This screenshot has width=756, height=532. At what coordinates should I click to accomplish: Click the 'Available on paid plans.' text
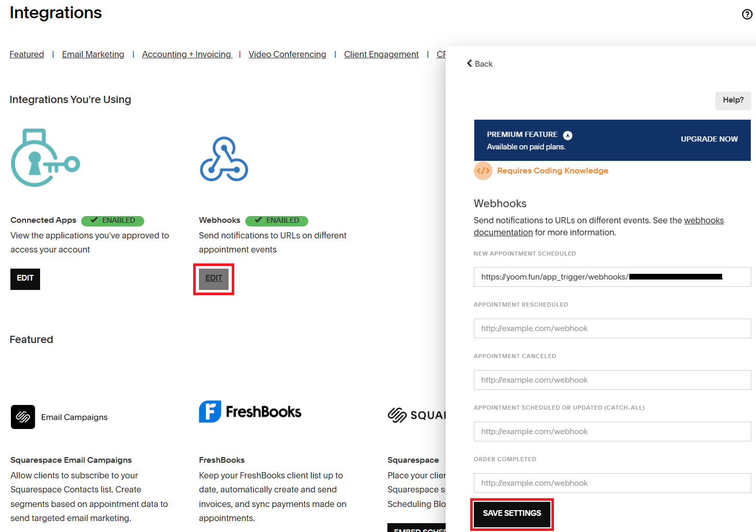pos(526,147)
